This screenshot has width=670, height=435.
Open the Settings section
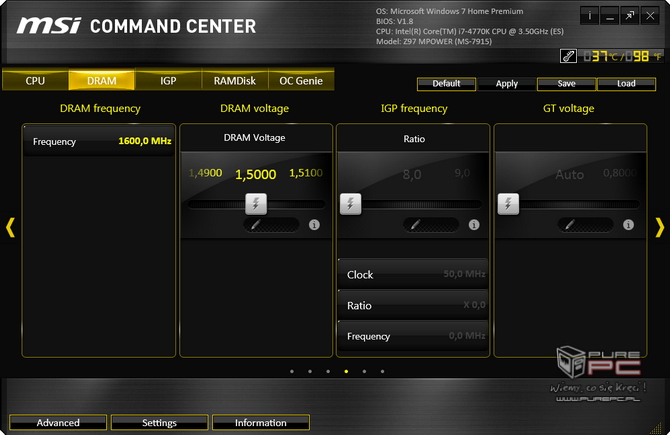(159, 423)
